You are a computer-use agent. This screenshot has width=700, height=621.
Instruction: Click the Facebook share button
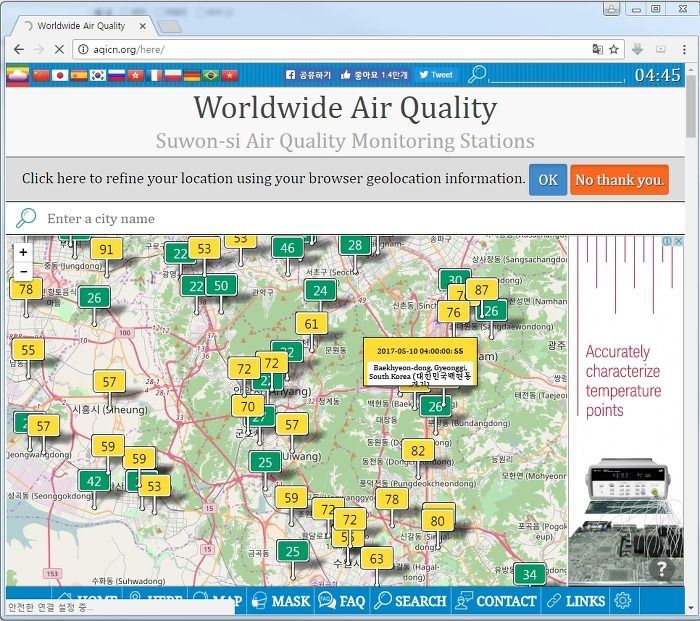click(x=308, y=75)
